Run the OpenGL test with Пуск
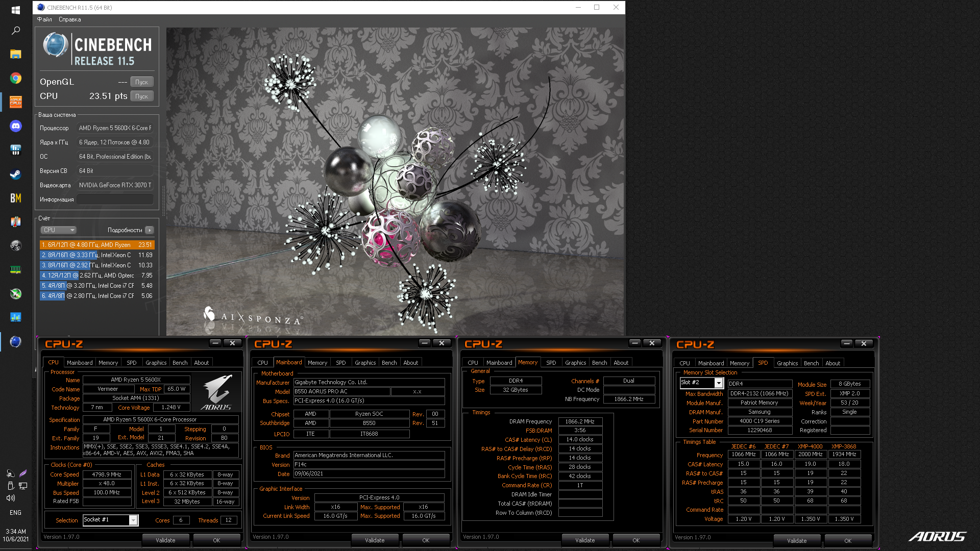 [x=142, y=82]
